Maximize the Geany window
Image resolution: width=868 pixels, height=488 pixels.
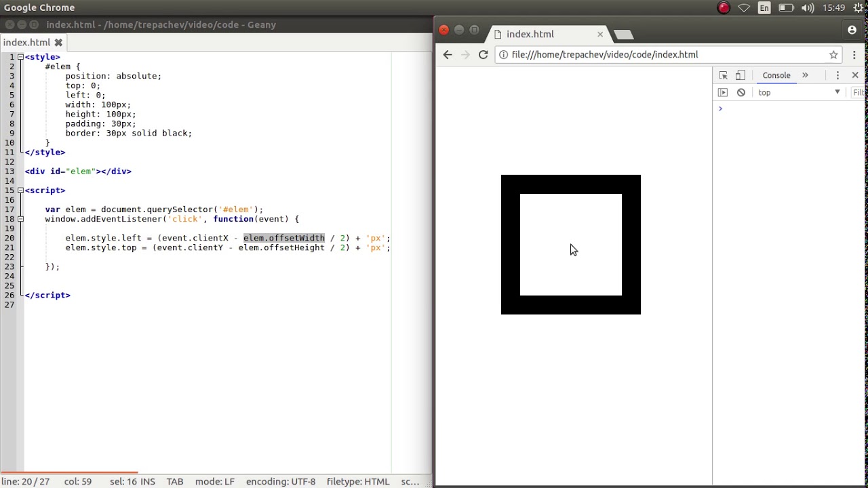[35, 25]
